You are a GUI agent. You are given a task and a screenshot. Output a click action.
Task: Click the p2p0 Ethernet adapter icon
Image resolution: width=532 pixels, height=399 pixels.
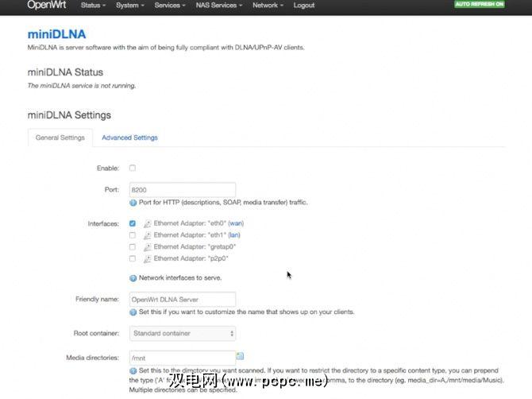[x=147, y=259]
